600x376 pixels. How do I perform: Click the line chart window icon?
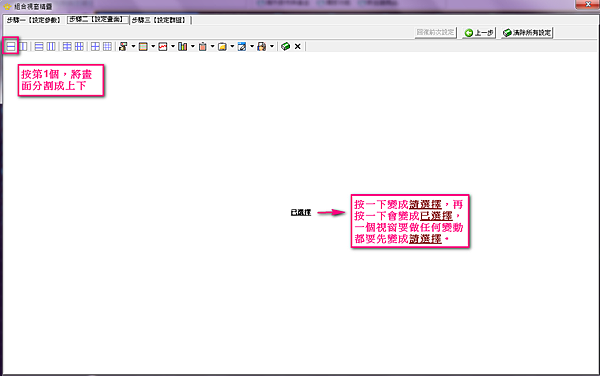[163, 47]
